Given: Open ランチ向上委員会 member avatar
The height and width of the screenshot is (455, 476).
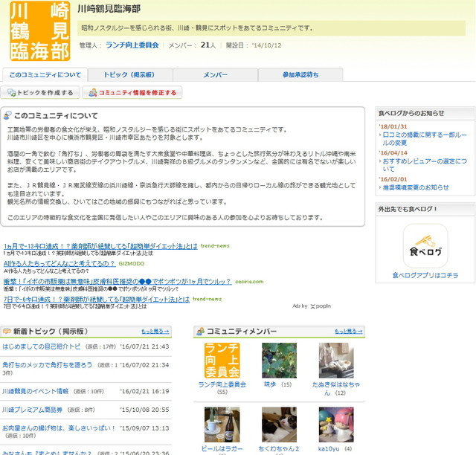Looking at the screenshot, I should click(x=222, y=361).
